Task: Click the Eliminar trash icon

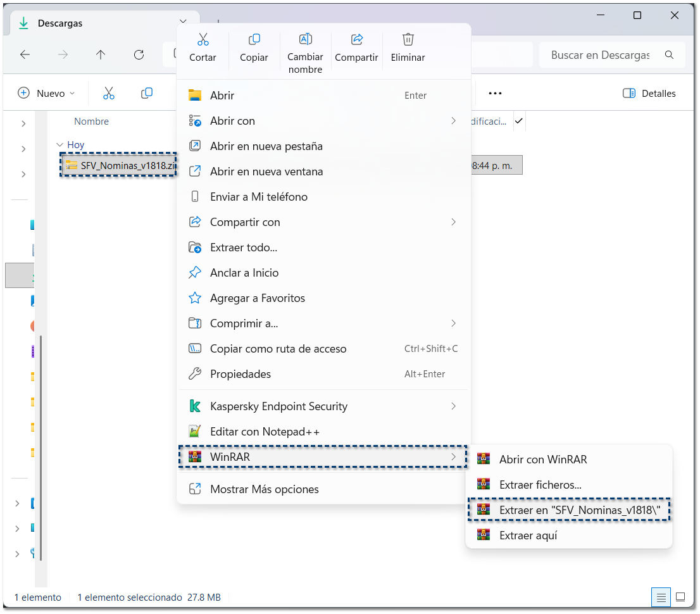Action: (x=408, y=41)
